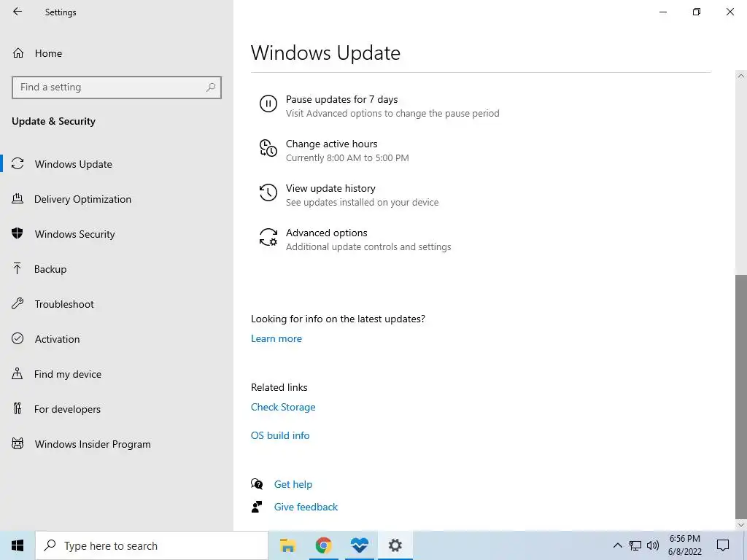Click the Backup upward arrow icon
747x560 pixels.
[x=18, y=268]
